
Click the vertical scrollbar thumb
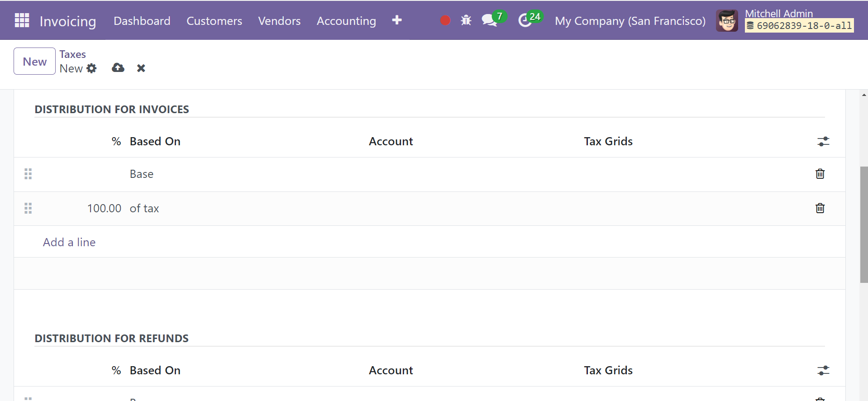coord(864,224)
